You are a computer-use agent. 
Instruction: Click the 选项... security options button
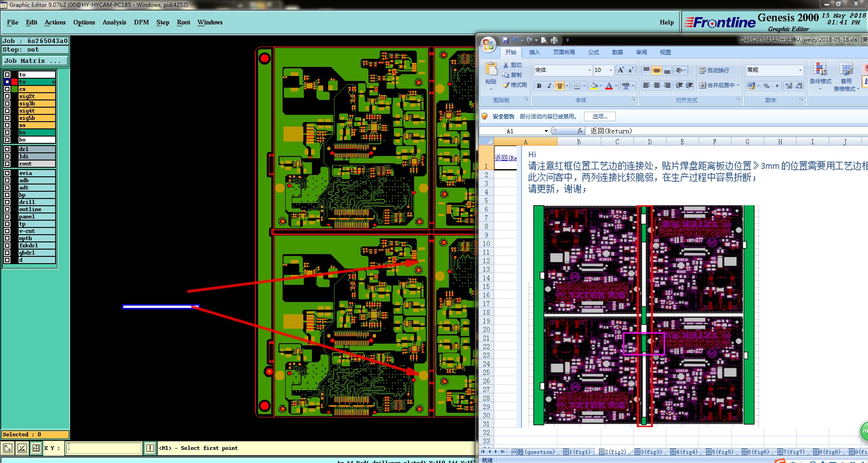(600, 117)
